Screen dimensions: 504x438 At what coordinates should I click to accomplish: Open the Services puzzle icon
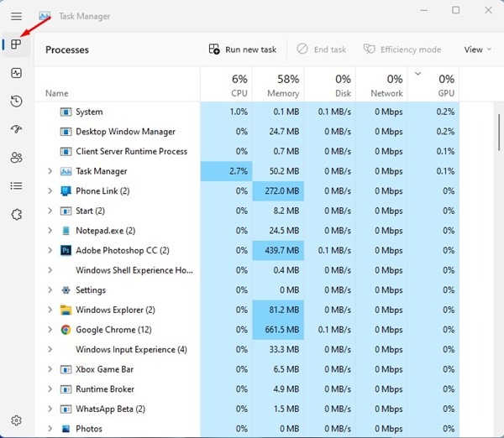[17, 214]
